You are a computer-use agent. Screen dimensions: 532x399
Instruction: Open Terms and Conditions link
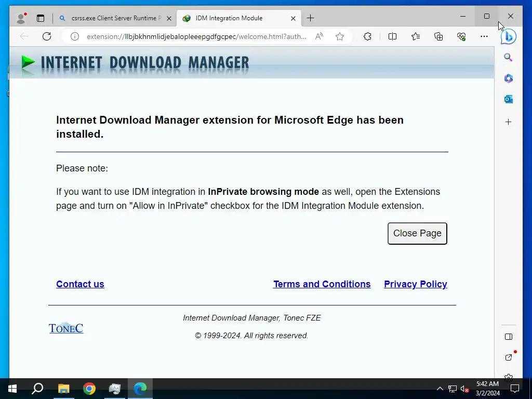point(322,284)
